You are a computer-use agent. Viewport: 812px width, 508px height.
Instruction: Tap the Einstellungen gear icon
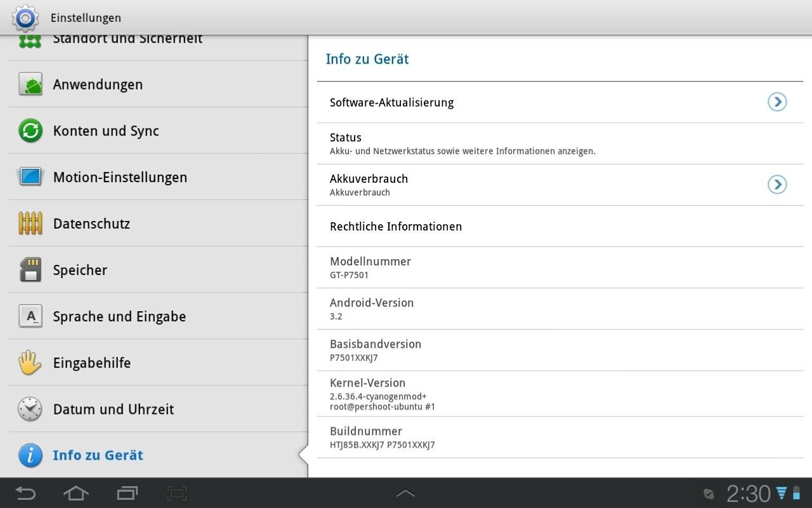tap(25, 18)
